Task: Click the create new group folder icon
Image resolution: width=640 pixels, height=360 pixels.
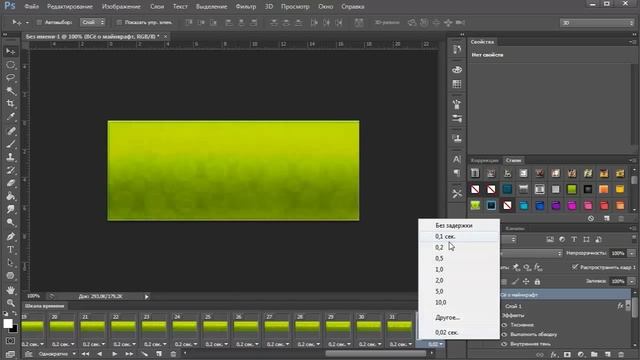Action: click(x=594, y=355)
